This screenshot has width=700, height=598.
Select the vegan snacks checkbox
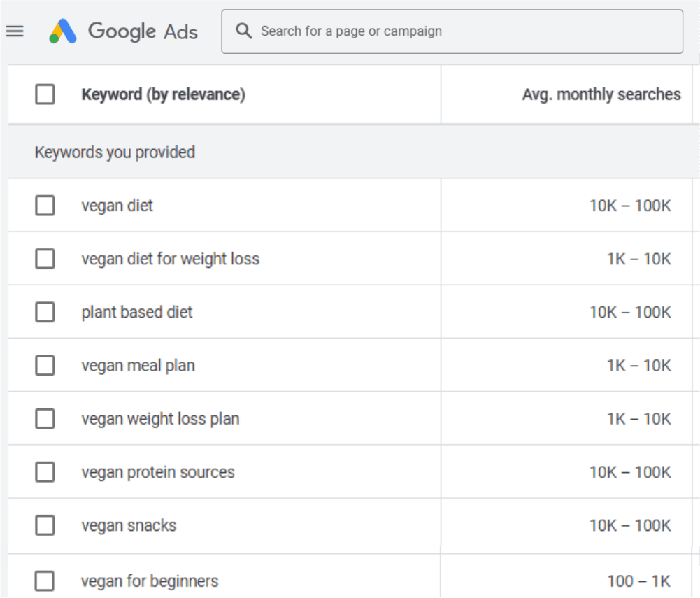click(45, 525)
